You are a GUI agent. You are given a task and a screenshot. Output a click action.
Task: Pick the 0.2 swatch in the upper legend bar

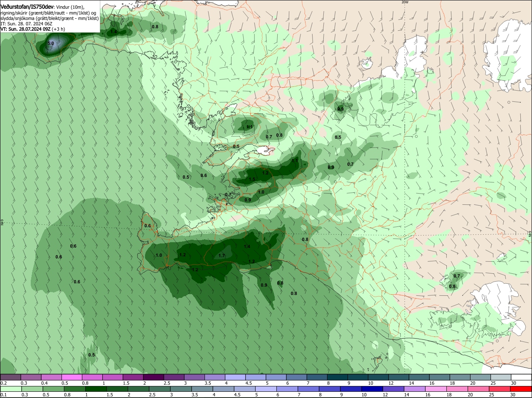[x=10, y=377]
